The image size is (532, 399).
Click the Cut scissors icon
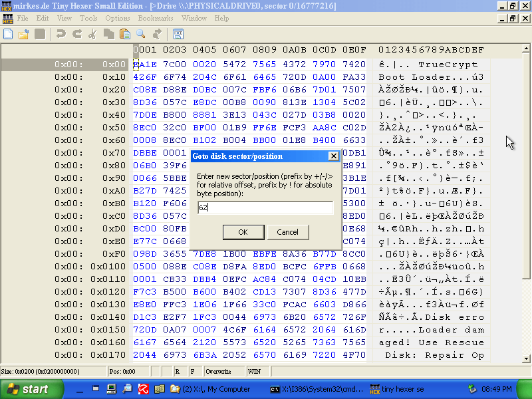[92, 34]
